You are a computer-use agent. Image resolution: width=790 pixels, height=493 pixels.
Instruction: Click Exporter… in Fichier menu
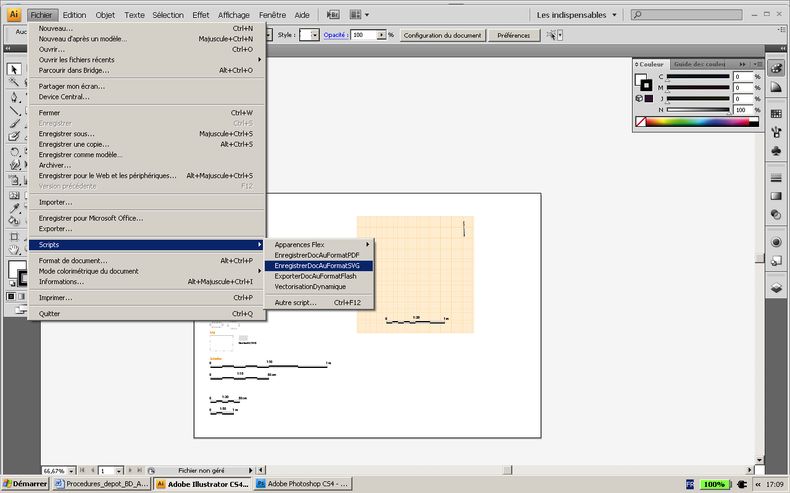click(x=147, y=229)
